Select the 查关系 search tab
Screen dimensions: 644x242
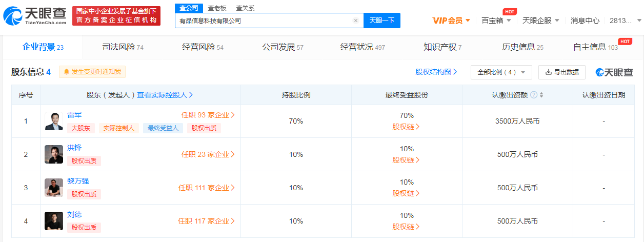point(245,8)
